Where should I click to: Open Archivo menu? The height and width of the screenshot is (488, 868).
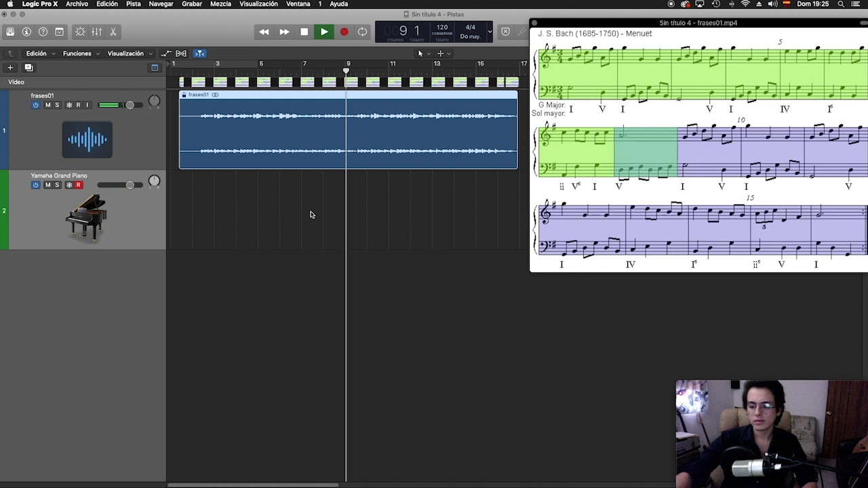coord(77,4)
